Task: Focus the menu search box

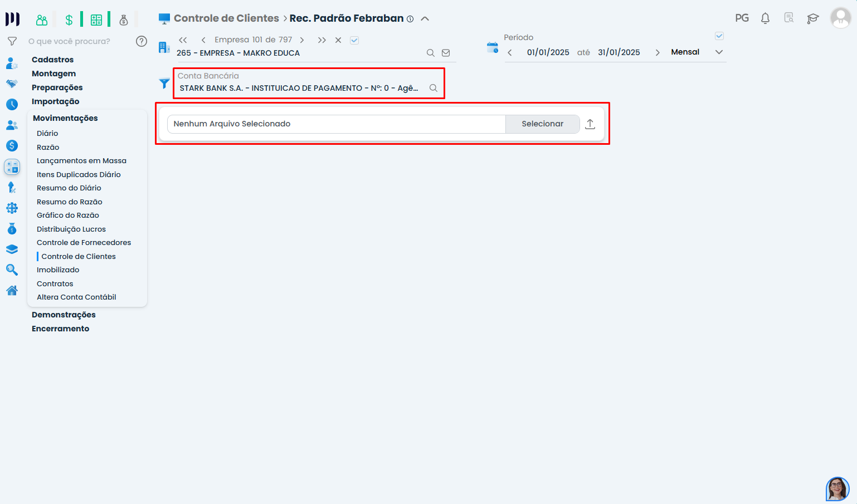Action: [x=79, y=41]
